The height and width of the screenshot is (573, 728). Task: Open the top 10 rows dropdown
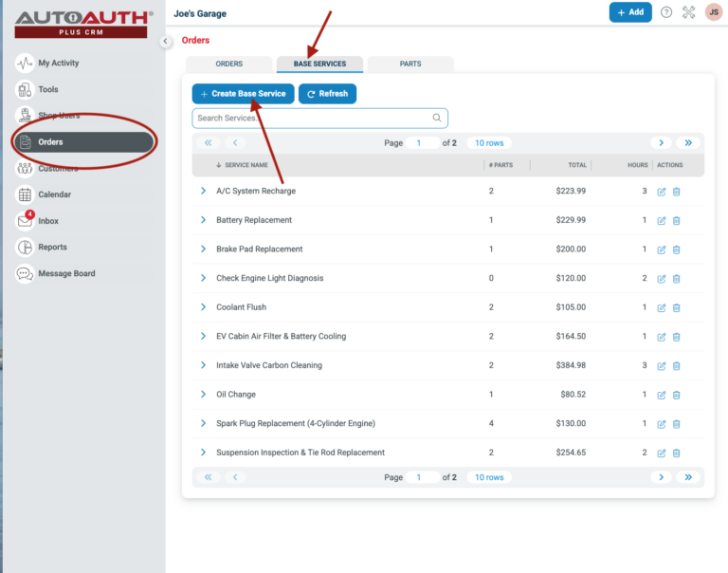[x=489, y=143]
